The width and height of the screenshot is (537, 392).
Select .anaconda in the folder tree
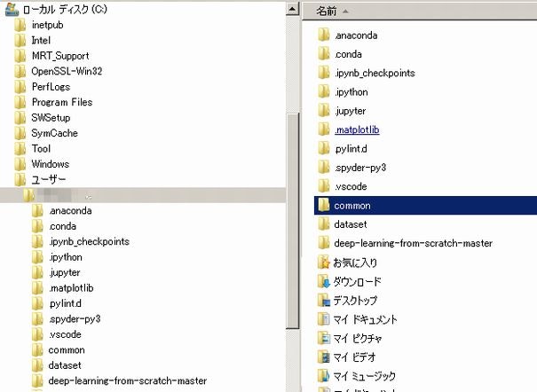click(70, 211)
